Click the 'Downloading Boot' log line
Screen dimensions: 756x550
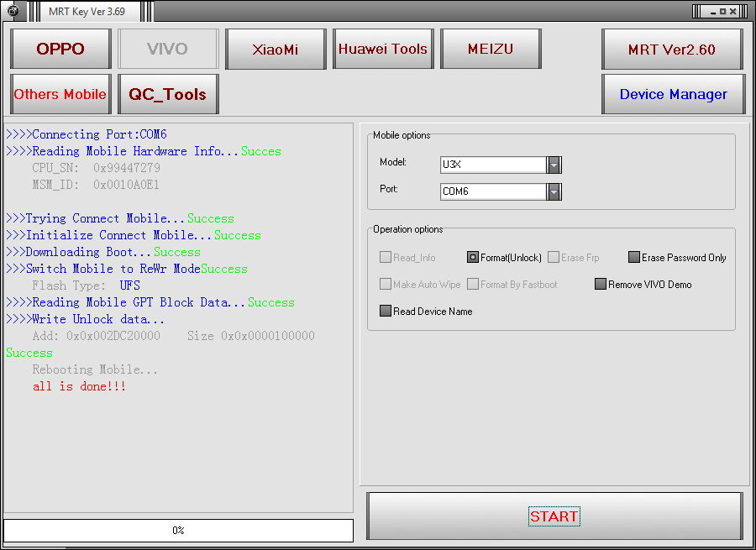[x=103, y=252]
